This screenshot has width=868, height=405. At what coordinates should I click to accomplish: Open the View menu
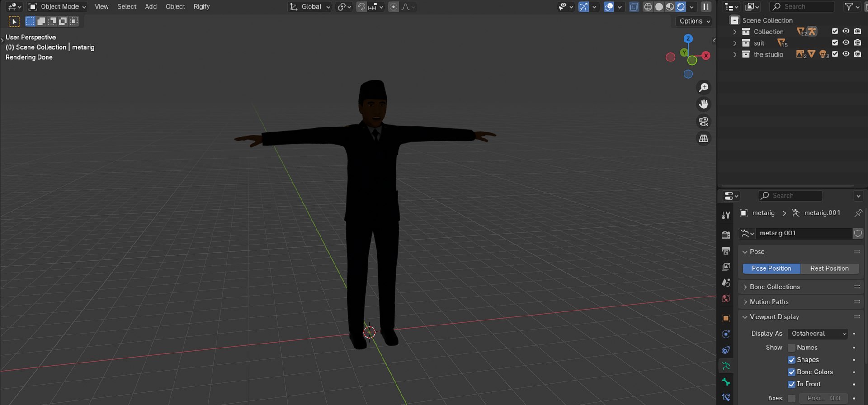(x=101, y=6)
